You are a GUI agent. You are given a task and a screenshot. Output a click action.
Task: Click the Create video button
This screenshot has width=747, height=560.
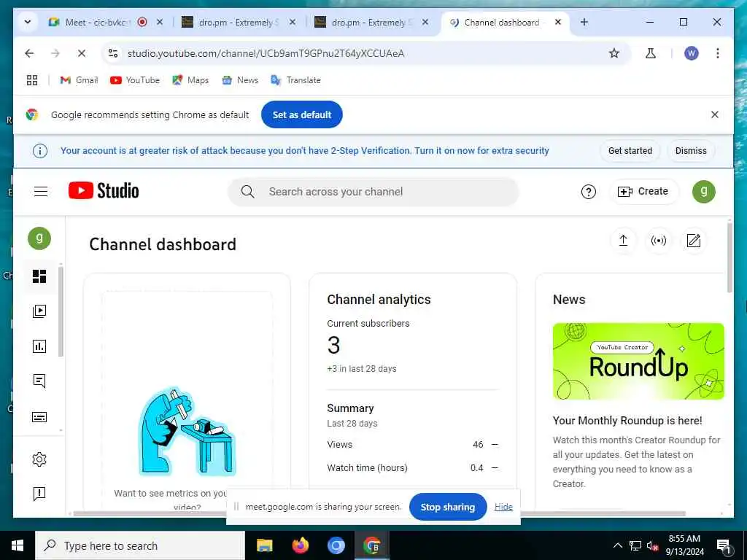643,192
